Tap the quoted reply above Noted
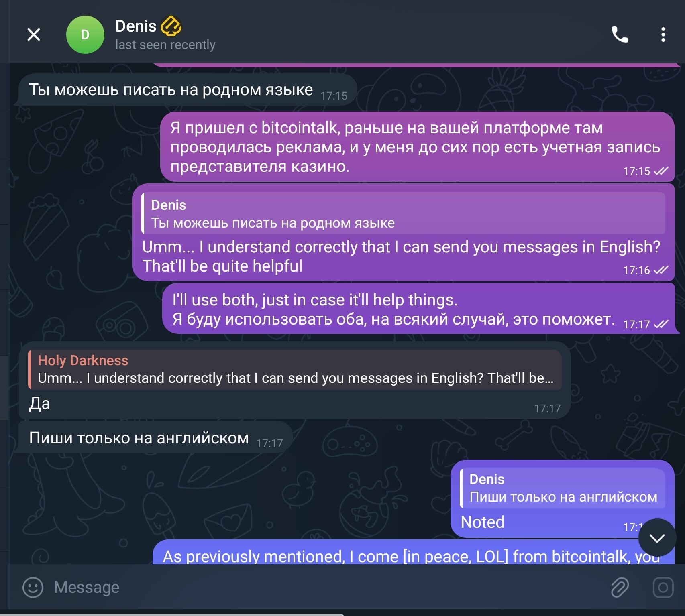 point(563,488)
